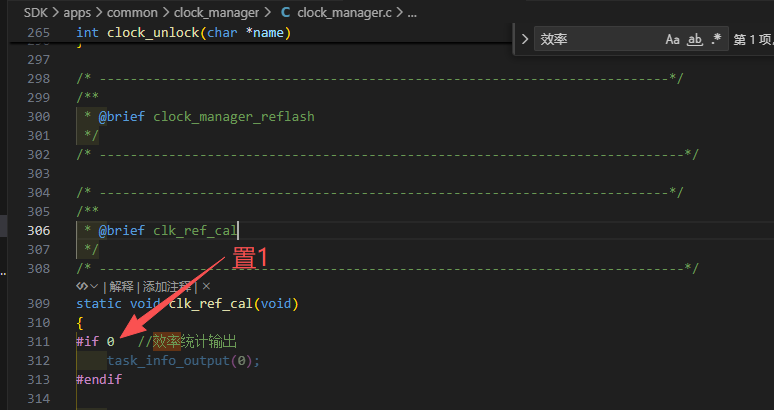Toggle Use Regular Expression in find widget
774x410 pixels.
[x=716, y=39]
